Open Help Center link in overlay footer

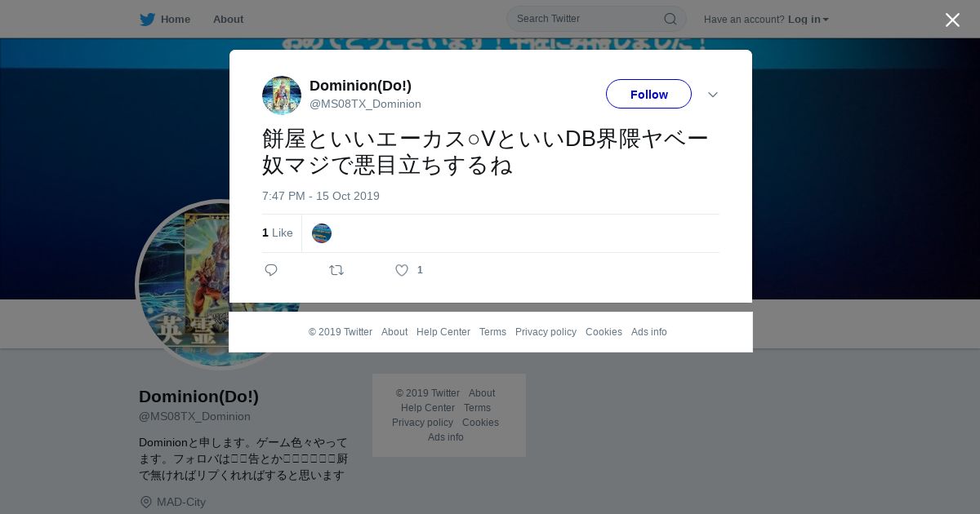pos(443,332)
